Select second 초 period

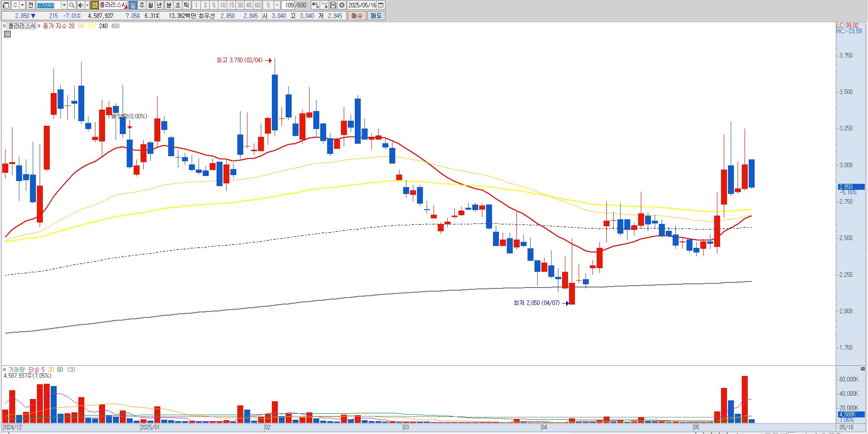tap(177, 5)
